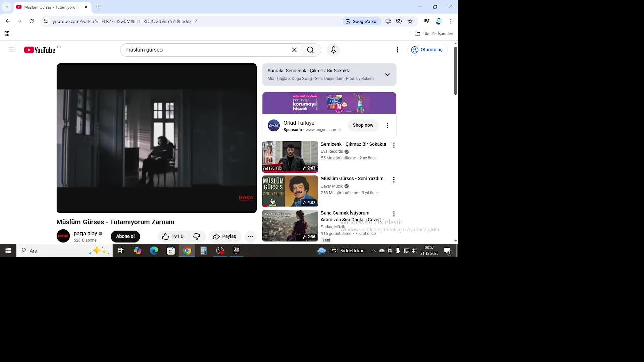Open more actions under the video
The image size is (644, 362).
coord(251,236)
